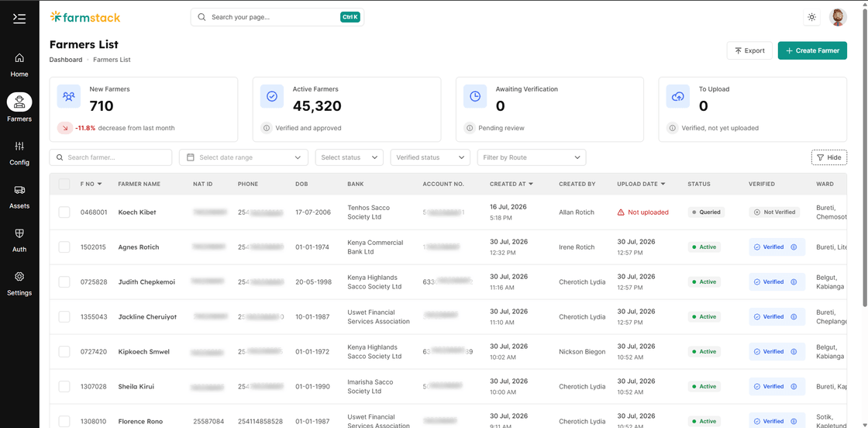The image size is (868, 428).
Task: Open the Auth shield icon
Action: [x=19, y=233]
